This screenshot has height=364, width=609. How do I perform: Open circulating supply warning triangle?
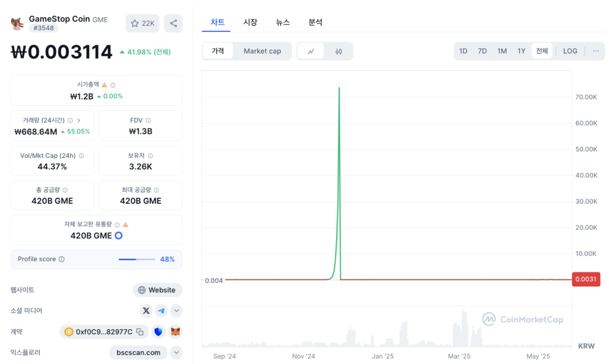pyautogui.click(x=125, y=225)
